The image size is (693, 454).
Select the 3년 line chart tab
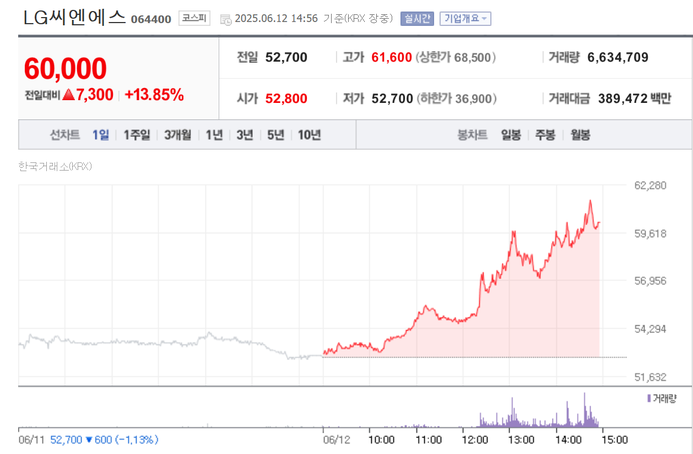coord(244,134)
